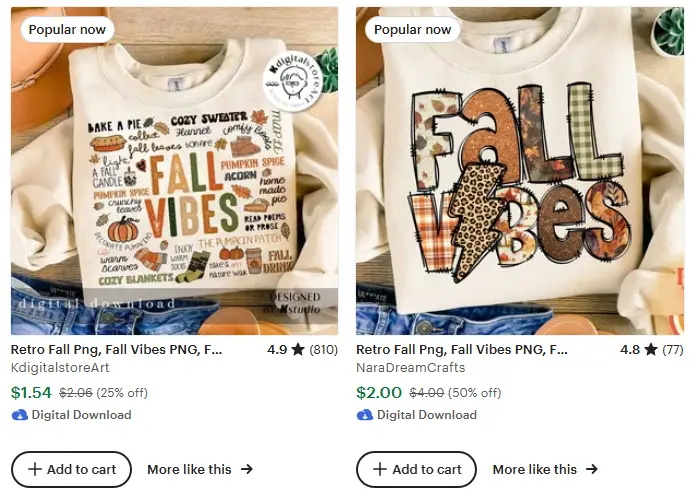This screenshot has width=692, height=501.
Task: Add the KdigitalstoreArt Fall Vibes item to cart
Action: pyautogui.click(x=71, y=469)
